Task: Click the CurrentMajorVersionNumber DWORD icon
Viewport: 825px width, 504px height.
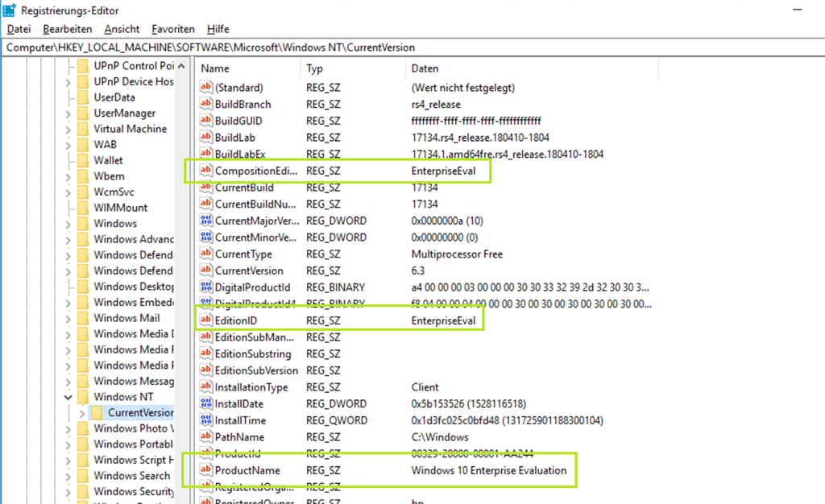Action: (x=206, y=221)
